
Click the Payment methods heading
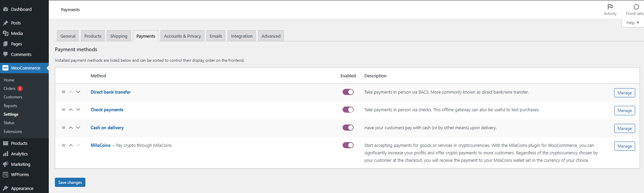tap(76, 50)
